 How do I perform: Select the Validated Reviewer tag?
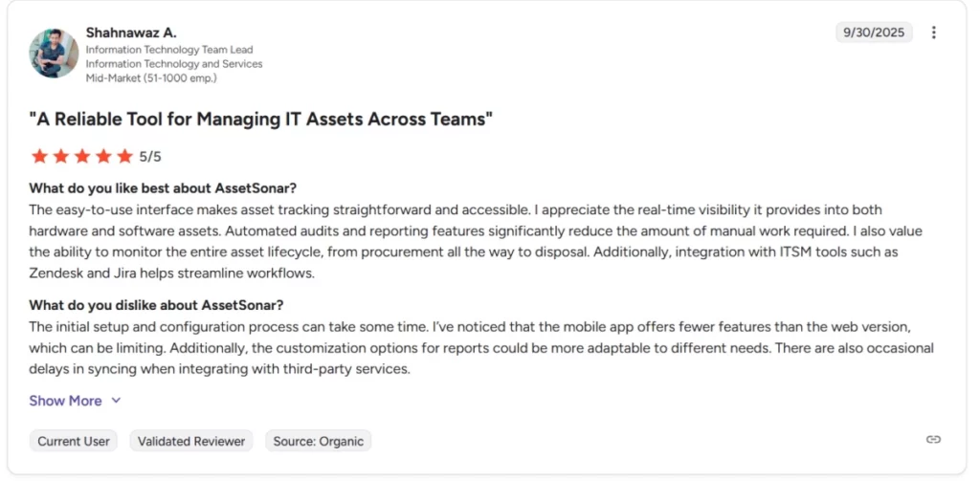[x=191, y=441]
